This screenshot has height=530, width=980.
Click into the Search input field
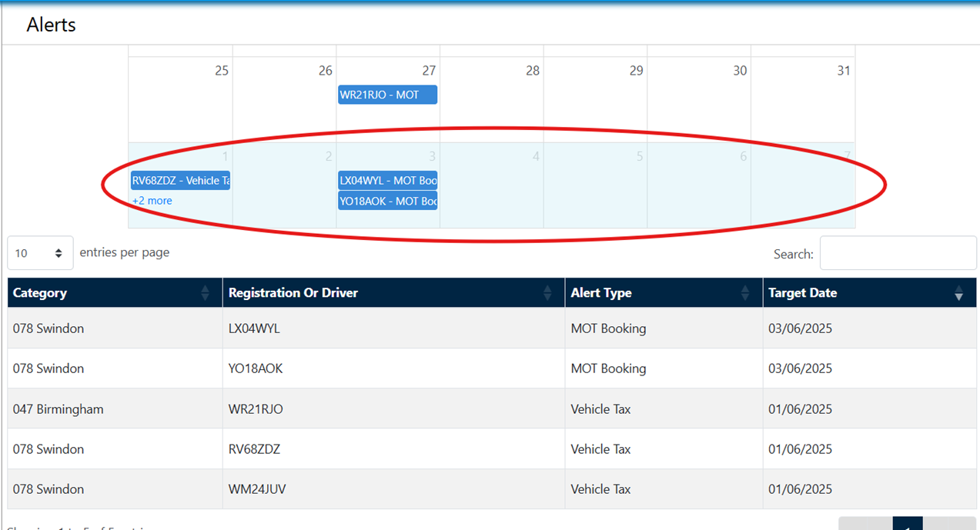898,253
